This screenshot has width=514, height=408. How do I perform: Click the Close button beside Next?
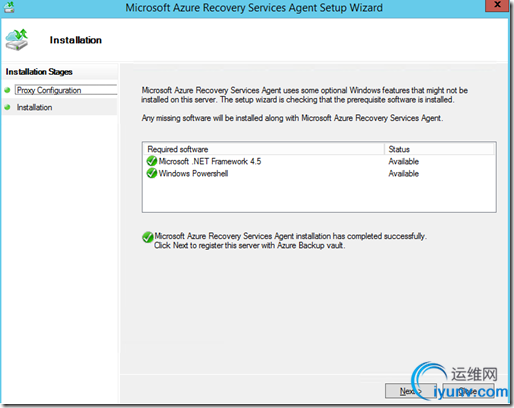(468, 391)
